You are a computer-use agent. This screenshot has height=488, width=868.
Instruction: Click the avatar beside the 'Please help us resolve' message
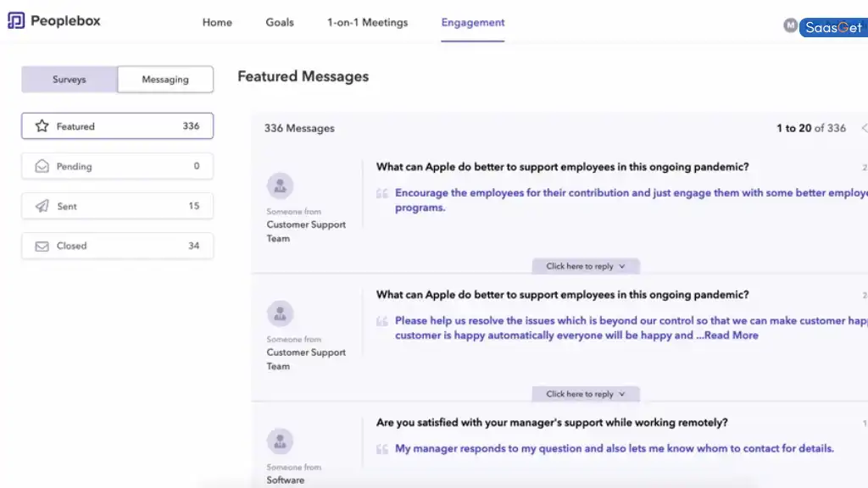click(x=280, y=313)
